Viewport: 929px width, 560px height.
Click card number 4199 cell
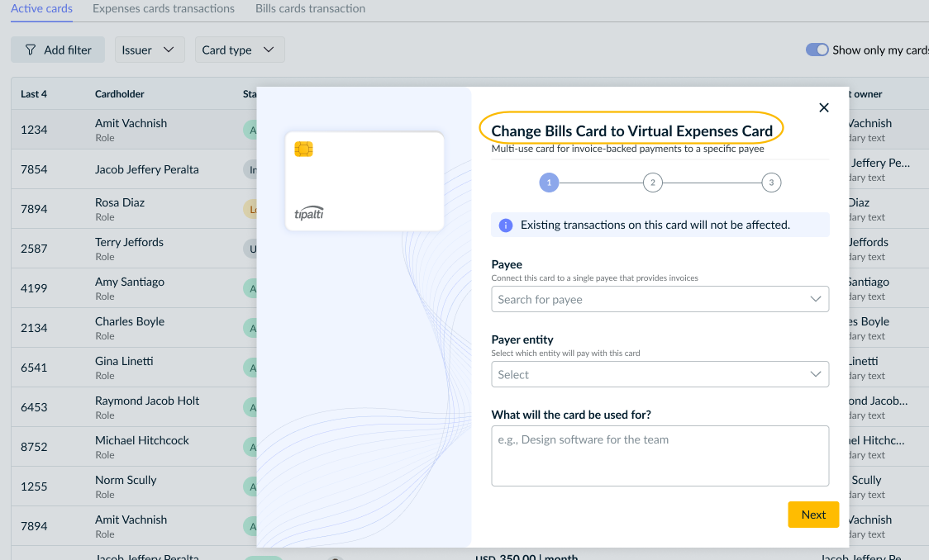pyautogui.click(x=34, y=288)
